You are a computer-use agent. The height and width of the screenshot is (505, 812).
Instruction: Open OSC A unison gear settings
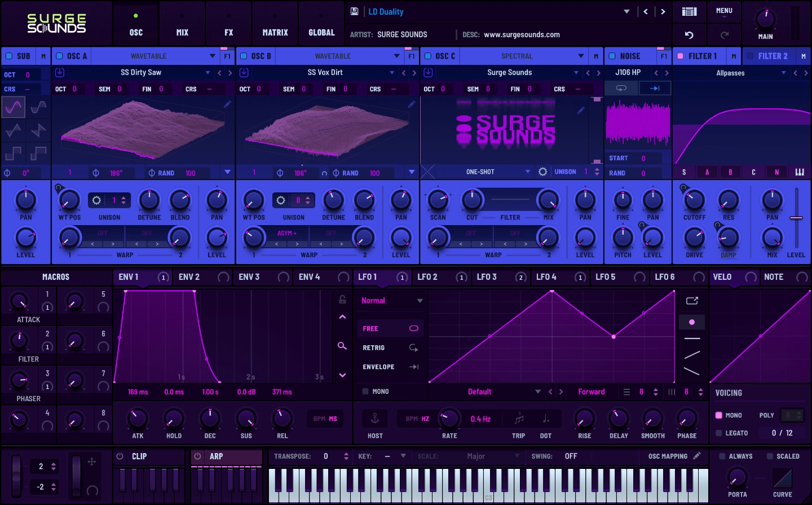[96, 200]
